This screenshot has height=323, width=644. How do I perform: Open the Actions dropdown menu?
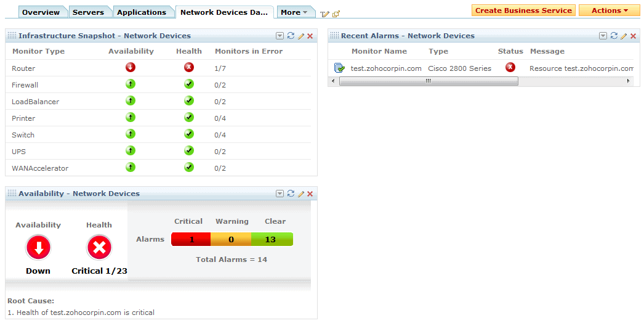tap(610, 10)
